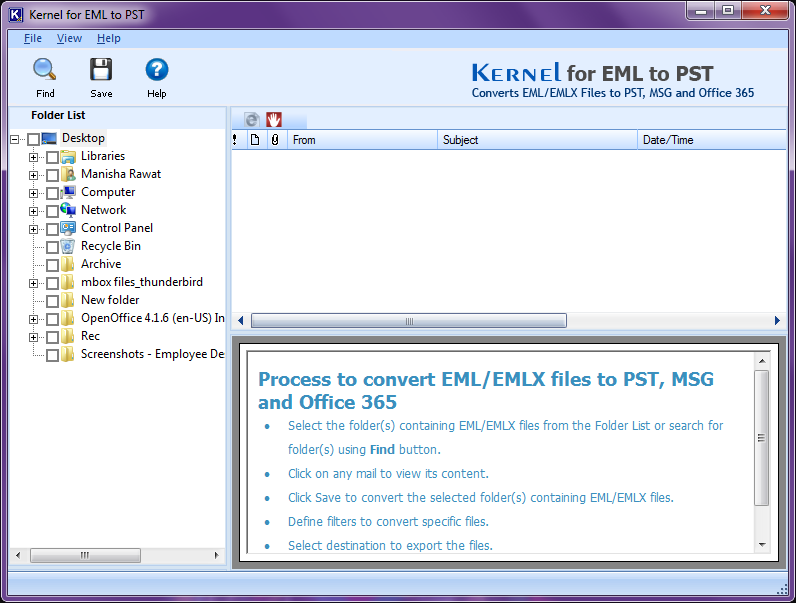Click the Help question mark icon

(157, 70)
